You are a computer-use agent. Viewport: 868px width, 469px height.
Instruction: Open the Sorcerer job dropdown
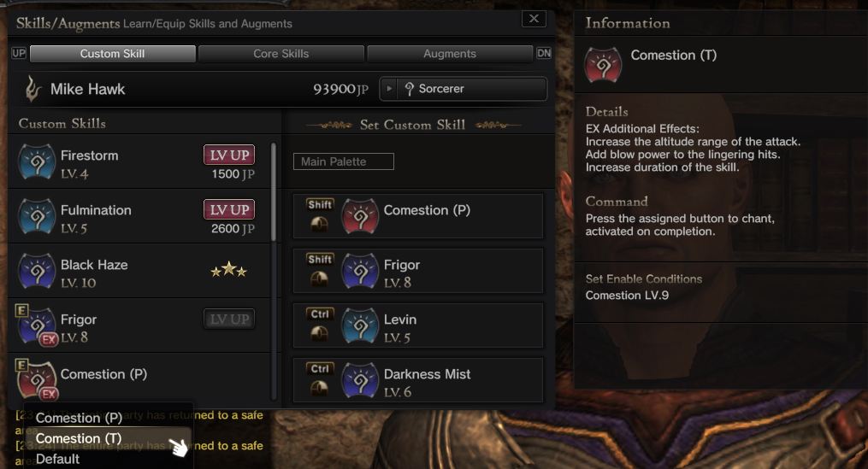tap(464, 89)
